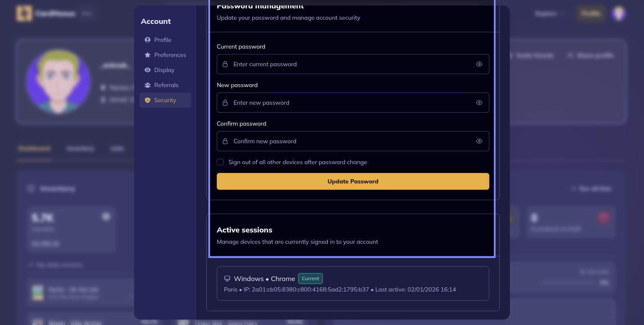Click monitor icon in Windows Chrome session

(x=227, y=279)
